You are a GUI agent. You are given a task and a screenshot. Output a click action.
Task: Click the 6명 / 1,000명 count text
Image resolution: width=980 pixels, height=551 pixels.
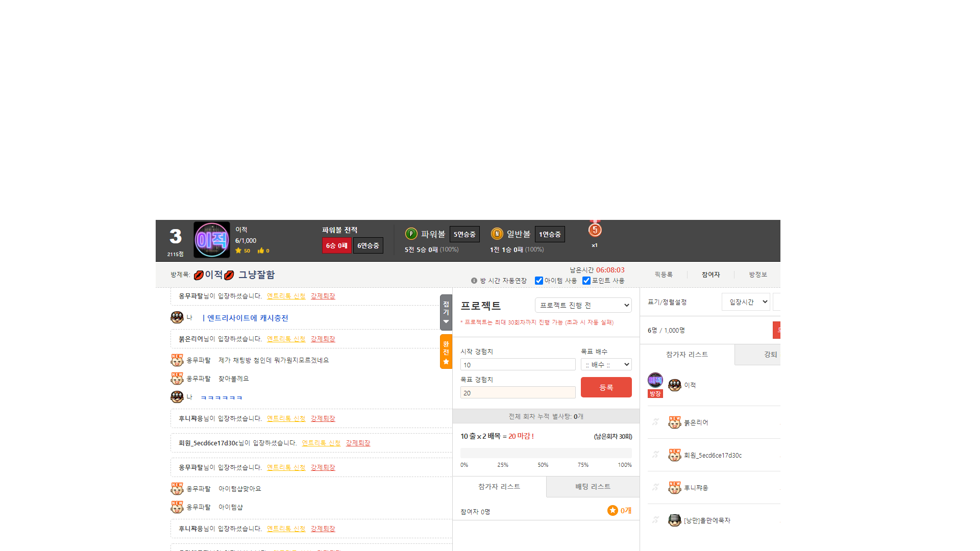[x=666, y=330]
